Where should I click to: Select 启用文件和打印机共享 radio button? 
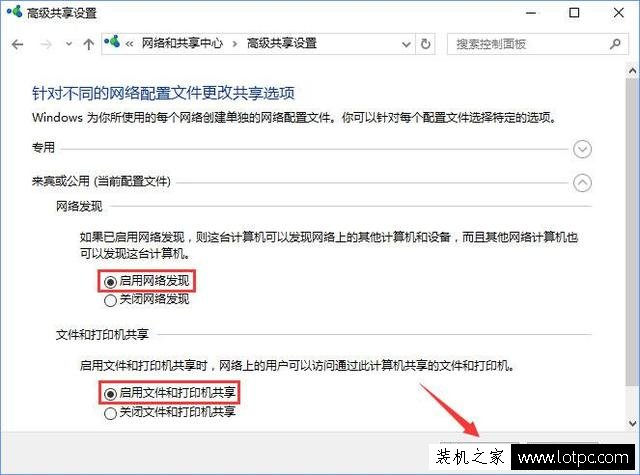click(x=110, y=394)
